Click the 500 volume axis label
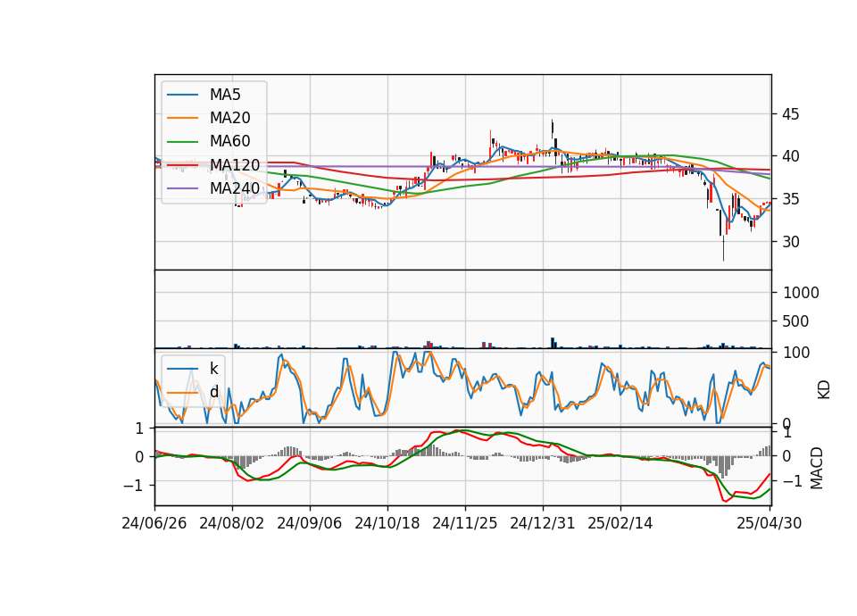This screenshot has height=616, width=857. point(795,321)
